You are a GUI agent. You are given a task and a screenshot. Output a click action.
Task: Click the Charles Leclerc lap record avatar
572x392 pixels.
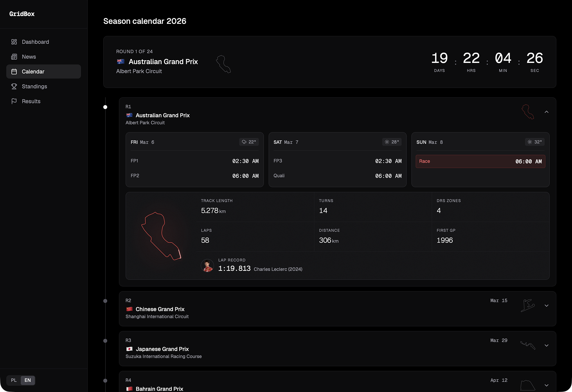coord(207,265)
